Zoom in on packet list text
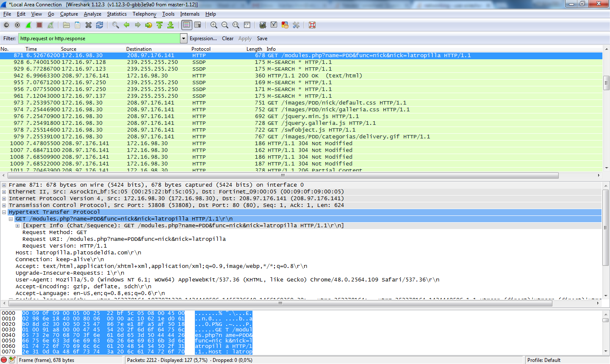Screen dimensions: 610x364 pos(214,25)
